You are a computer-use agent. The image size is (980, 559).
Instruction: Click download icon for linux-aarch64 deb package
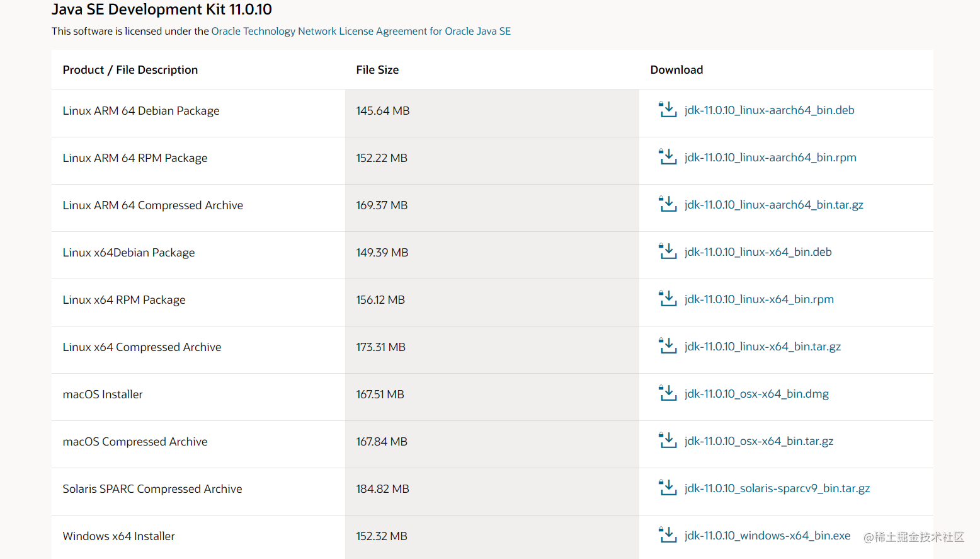click(668, 110)
